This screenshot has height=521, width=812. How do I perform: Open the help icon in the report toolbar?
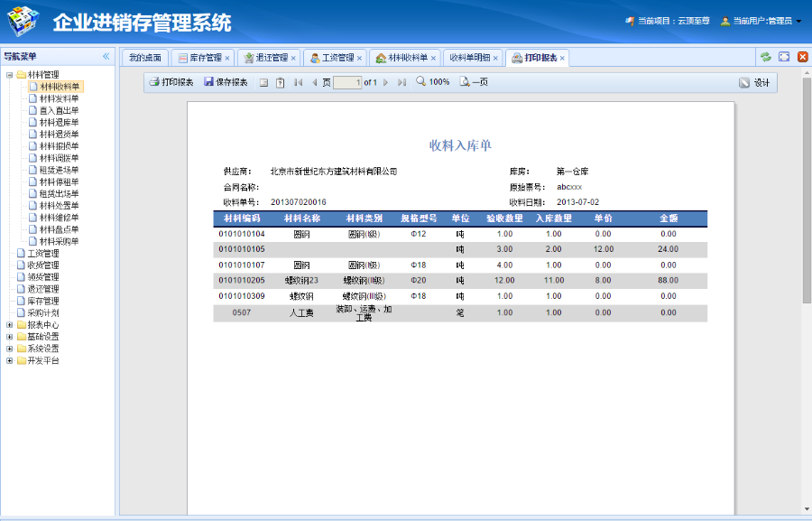pos(278,83)
